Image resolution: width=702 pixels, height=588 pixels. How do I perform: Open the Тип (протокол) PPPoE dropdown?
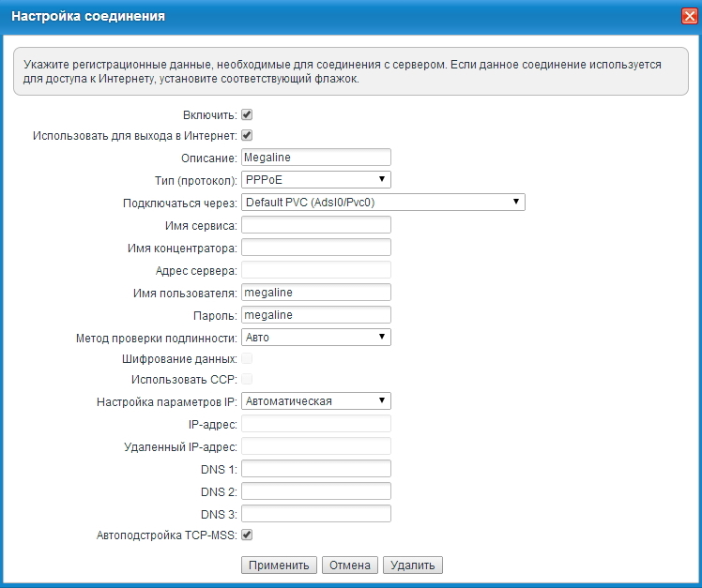[315, 179]
